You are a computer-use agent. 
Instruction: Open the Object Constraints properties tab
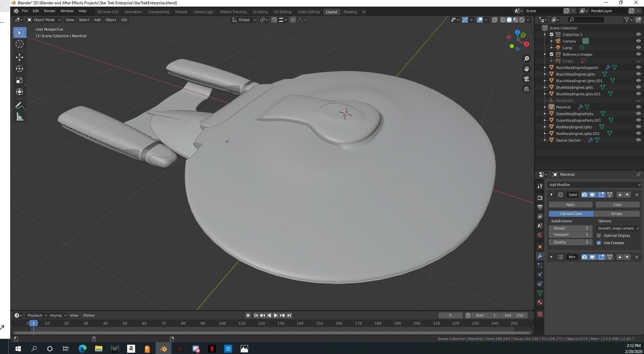click(x=540, y=284)
